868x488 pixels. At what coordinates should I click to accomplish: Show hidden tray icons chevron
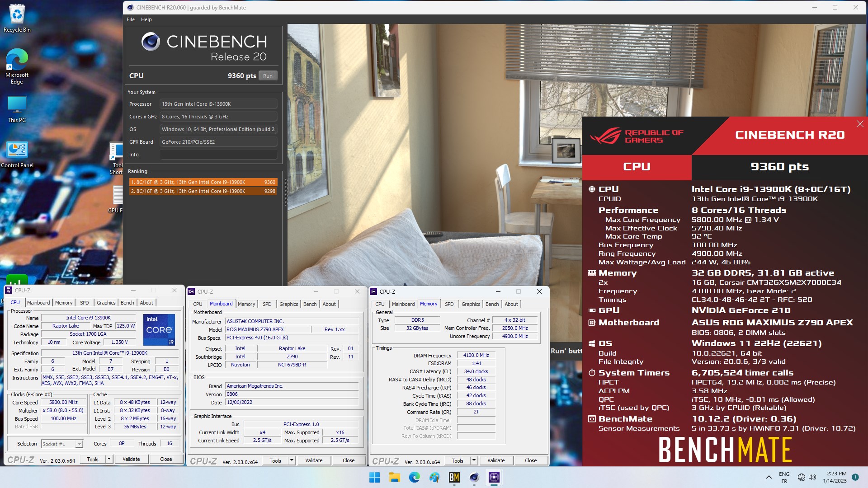pos(769,477)
